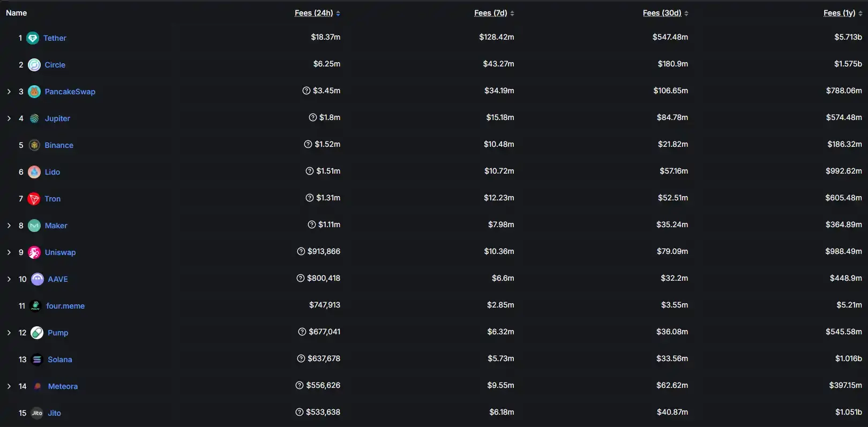Click the Uniswap unicorn logo icon
This screenshot has width=868, height=427.
coord(34,252)
